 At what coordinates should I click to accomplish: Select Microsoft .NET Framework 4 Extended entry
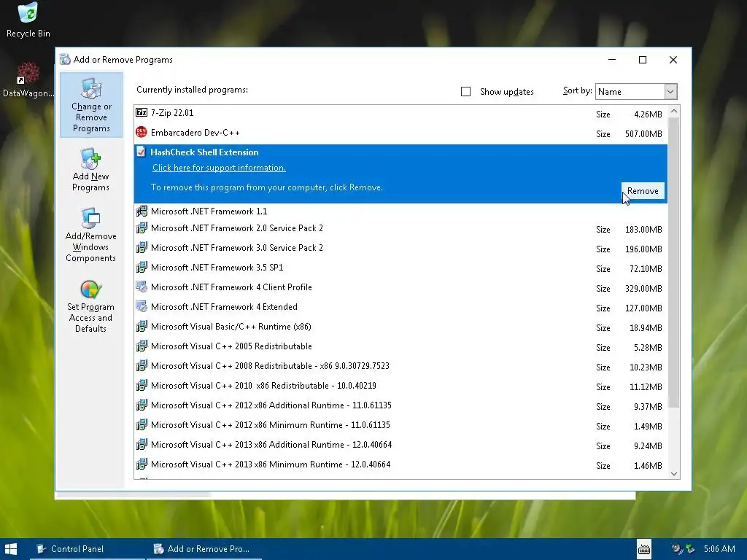click(x=400, y=307)
